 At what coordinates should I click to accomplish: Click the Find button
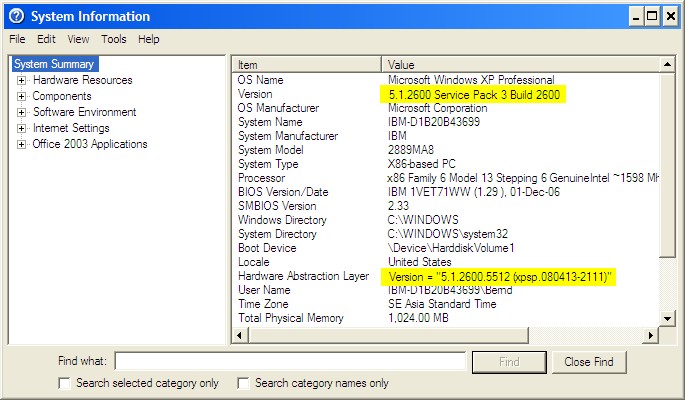coord(509,362)
